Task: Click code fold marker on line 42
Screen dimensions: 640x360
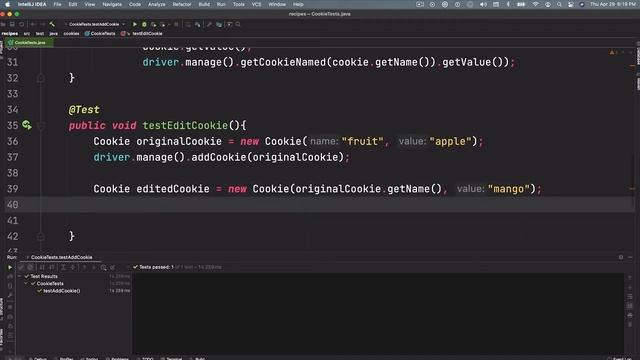Action: click(40, 236)
